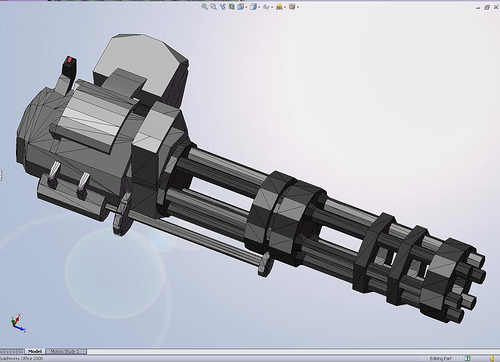Click the tab scroll-to-first arrow button
500x362 pixels.
tap(2, 352)
